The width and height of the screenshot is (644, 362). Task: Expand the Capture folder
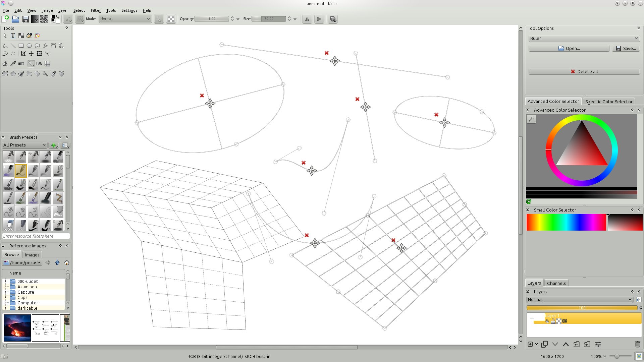pyautogui.click(x=5, y=292)
